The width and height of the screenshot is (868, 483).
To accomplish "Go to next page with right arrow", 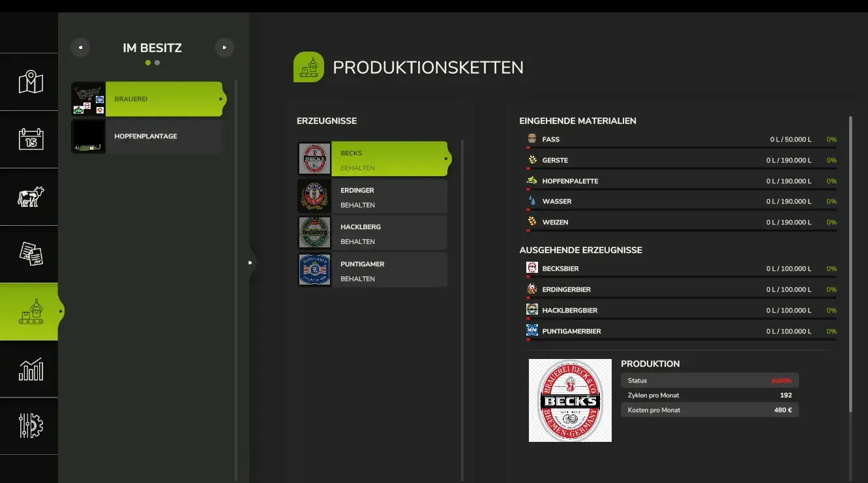I will pyautogui.click(x=224, y=48).
